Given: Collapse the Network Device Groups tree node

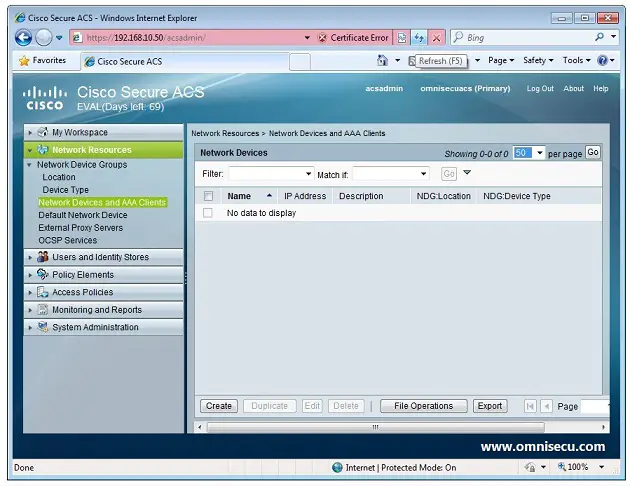Looking at the screenshot, I should coord(29,165).
